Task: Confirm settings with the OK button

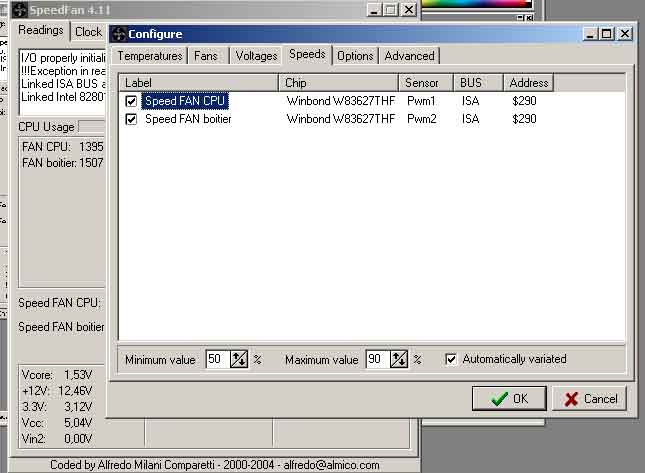Action: [509, 398]
